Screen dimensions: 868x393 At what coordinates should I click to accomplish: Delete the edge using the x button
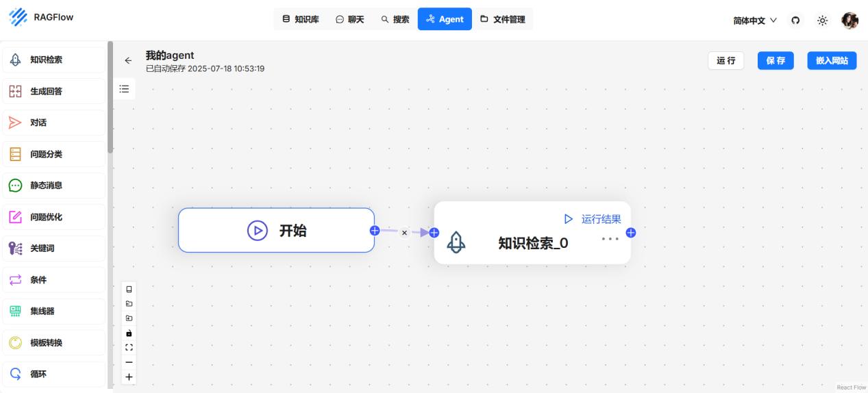[404, 233]
